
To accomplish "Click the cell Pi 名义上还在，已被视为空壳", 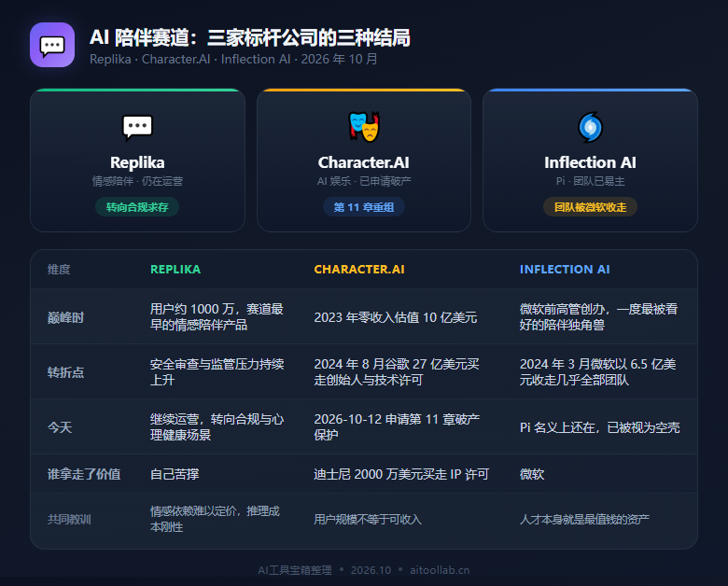I will 599,427.
